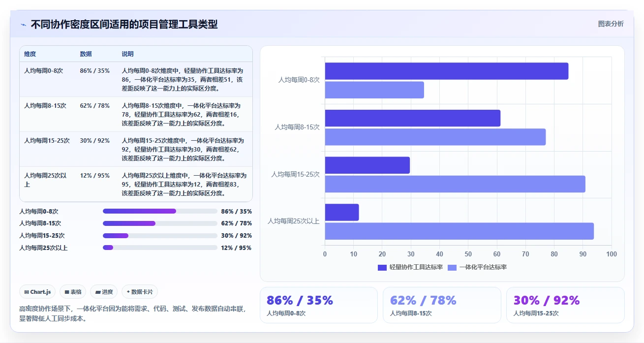Open the 图表分析 label in the header

point(611,24)
